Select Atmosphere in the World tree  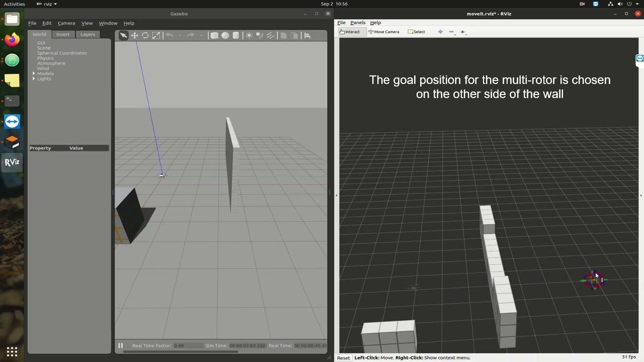(51, 63)
